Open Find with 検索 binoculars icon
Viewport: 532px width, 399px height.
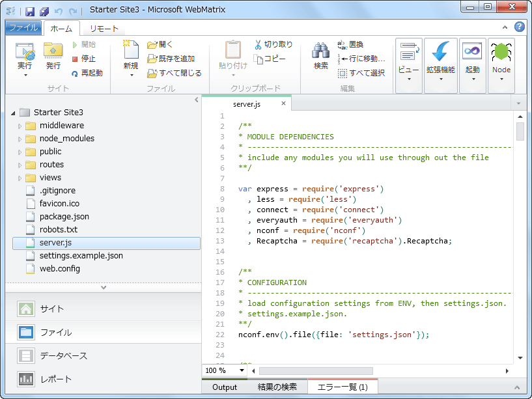pos(320,51)
